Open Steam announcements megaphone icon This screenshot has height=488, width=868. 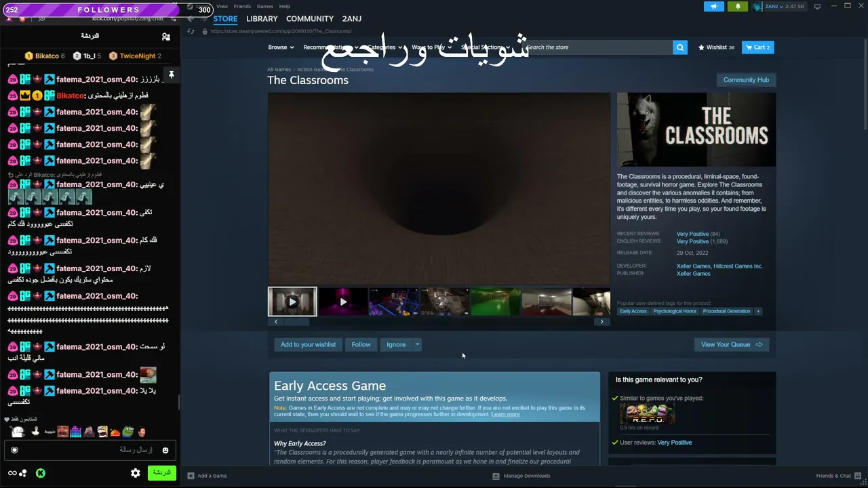tap(713, 7)
